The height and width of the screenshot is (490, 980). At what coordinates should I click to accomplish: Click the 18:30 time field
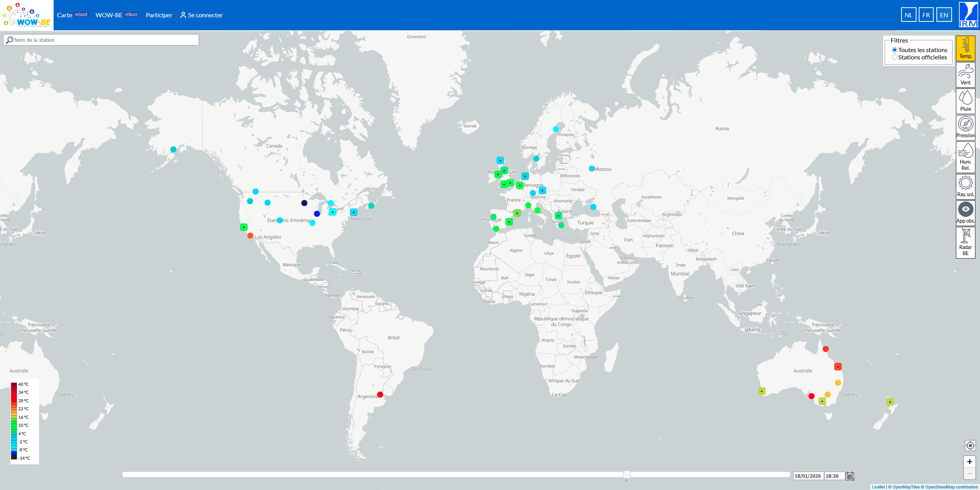834,476
